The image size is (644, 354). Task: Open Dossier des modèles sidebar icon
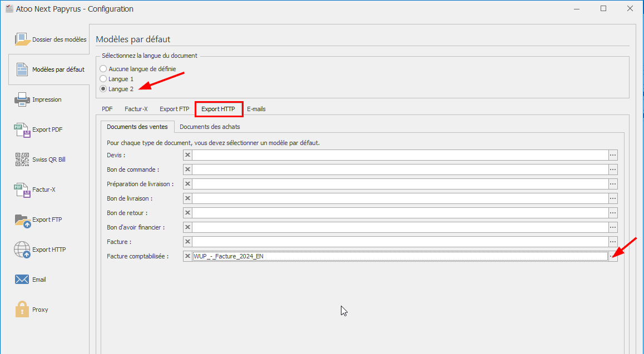[22, 39]
